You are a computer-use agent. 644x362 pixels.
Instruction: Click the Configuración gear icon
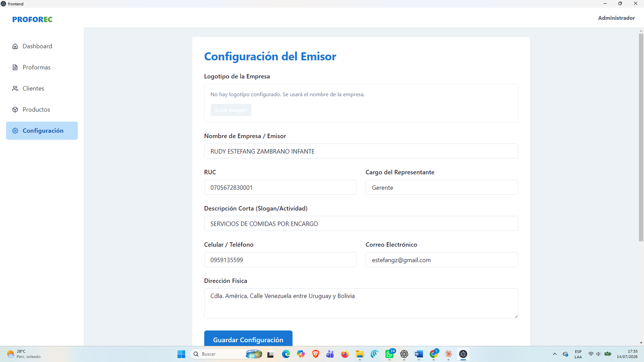[15, 131]
